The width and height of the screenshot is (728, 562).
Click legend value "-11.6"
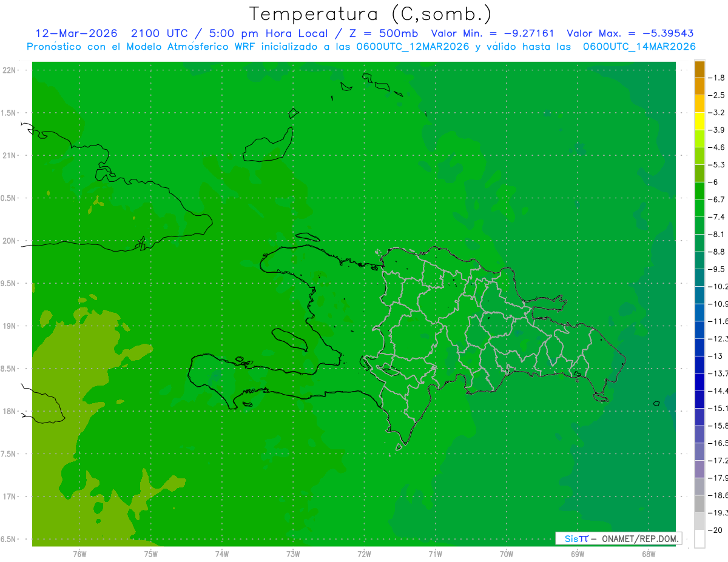(718, 321)
